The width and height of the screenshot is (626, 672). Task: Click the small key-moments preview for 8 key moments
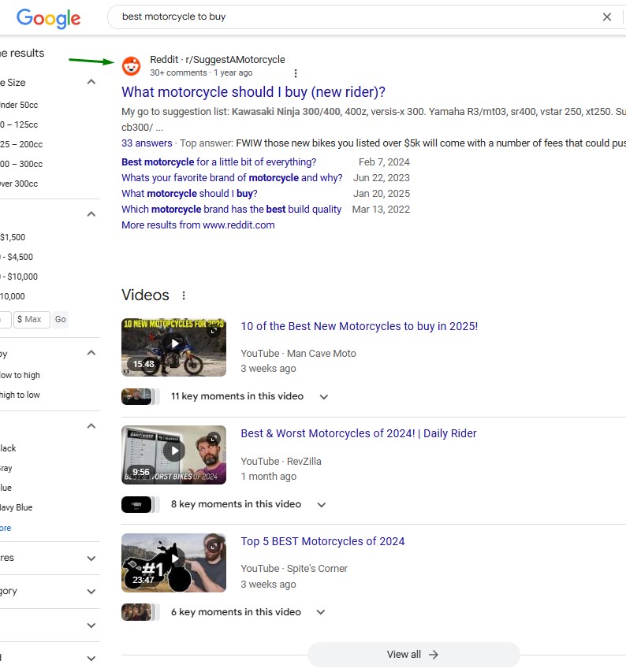(140, 504)
